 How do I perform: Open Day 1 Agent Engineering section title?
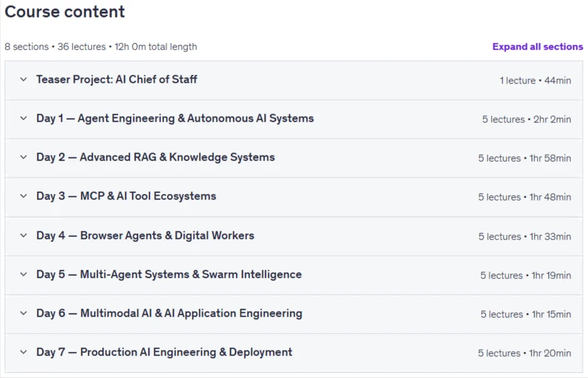tap(174, 118)
